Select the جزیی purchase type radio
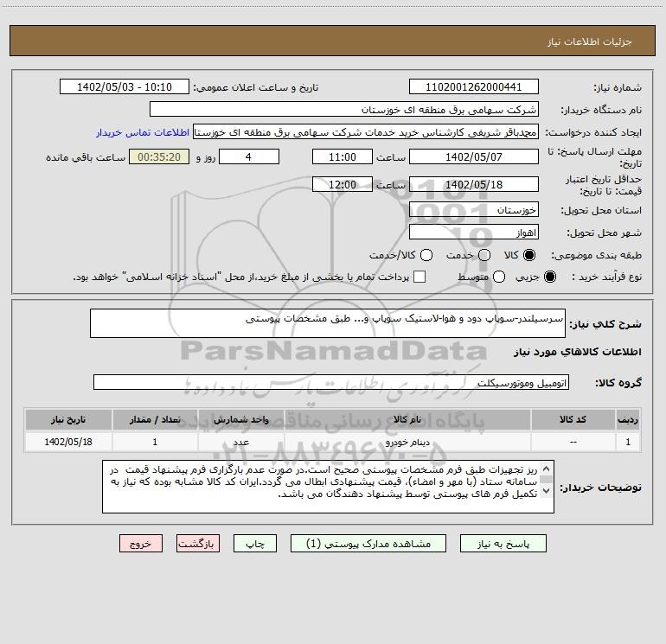666x644 pixels. 550,277
